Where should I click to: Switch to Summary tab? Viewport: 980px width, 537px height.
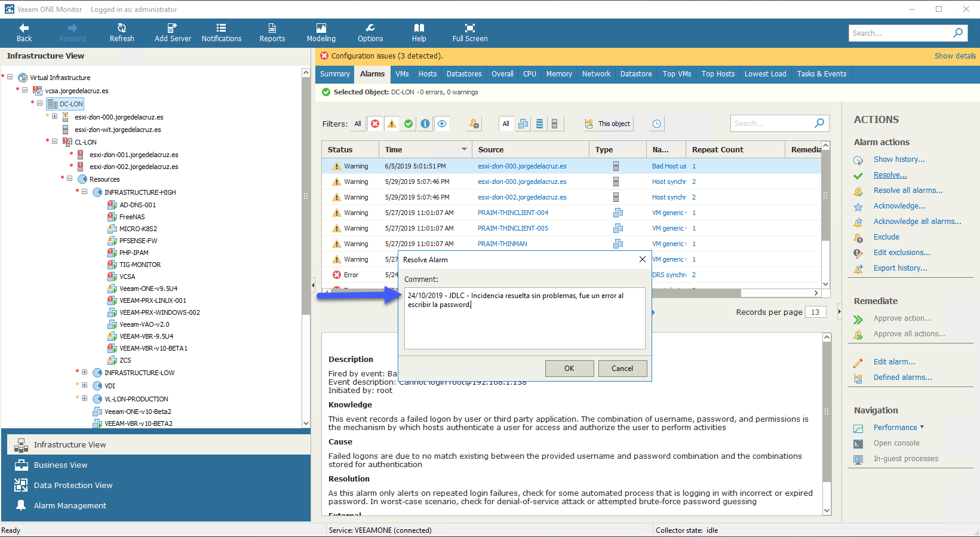(x=335, y=74)
